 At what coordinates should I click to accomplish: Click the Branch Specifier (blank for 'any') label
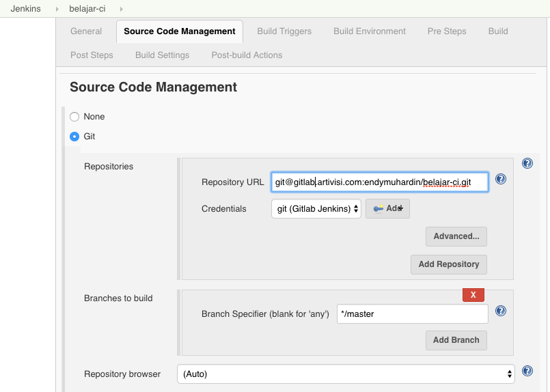point(265,314)
